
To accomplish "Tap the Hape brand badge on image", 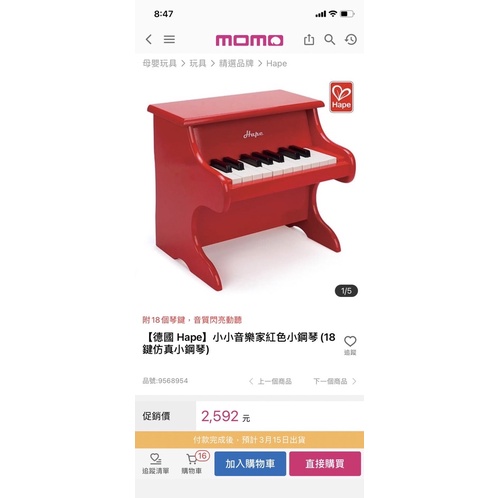I will coord(341,97).
